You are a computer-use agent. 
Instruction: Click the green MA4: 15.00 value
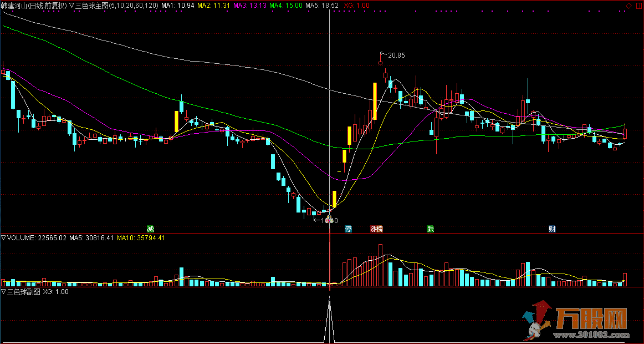[286, 6]
